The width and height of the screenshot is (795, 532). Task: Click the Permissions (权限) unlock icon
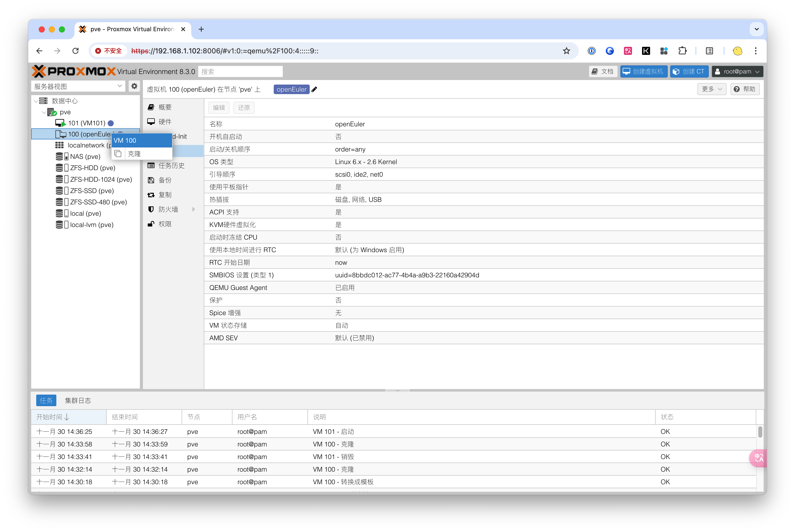(151, 224)
